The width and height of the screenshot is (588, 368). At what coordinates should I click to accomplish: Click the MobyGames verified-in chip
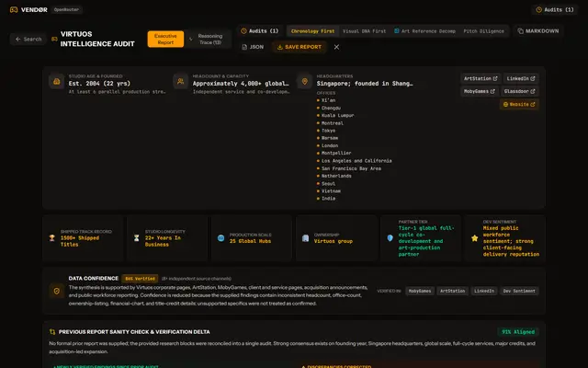click(x=420, y=291)
